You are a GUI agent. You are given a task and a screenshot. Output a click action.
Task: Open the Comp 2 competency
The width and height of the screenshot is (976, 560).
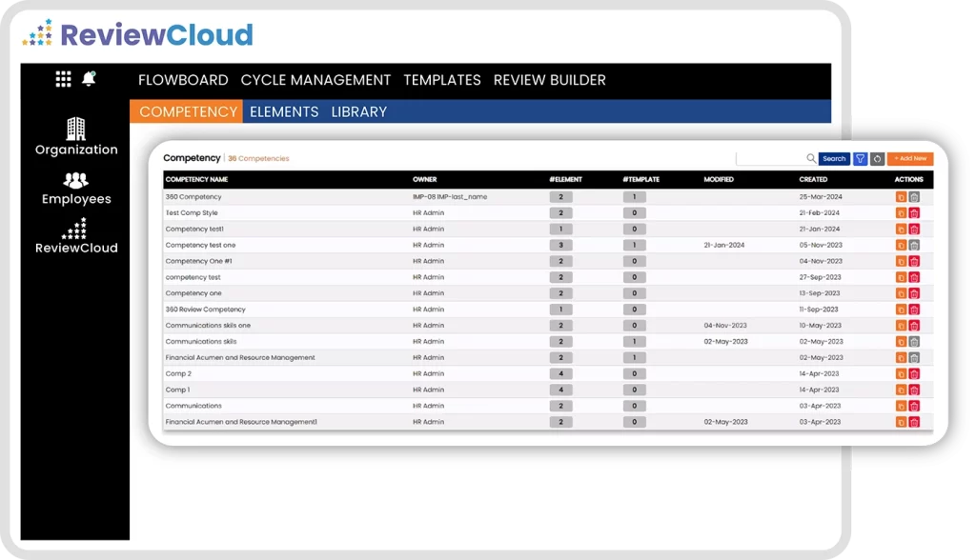pos(178,374)
